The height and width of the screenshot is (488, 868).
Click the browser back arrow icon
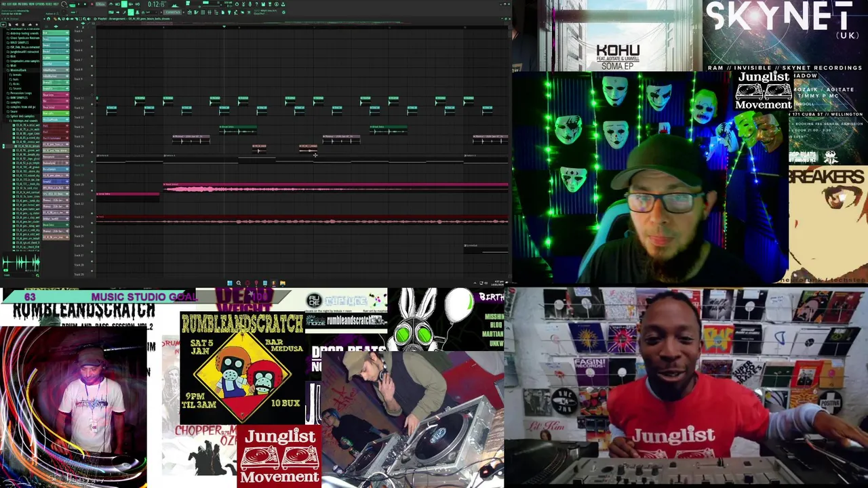pyautogui.click(x=3, y=24)
